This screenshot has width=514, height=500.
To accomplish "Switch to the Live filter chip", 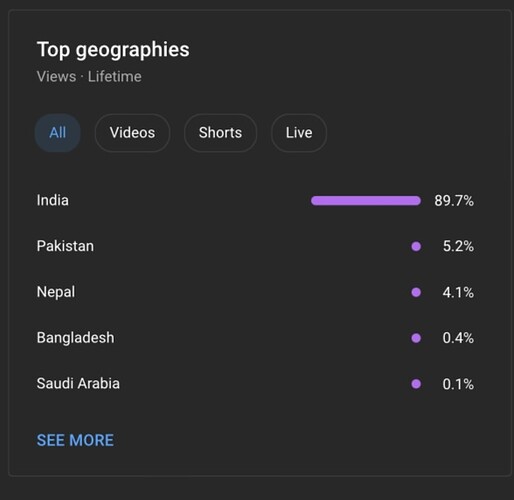I will pyautogui.click(x=299, y=133).
